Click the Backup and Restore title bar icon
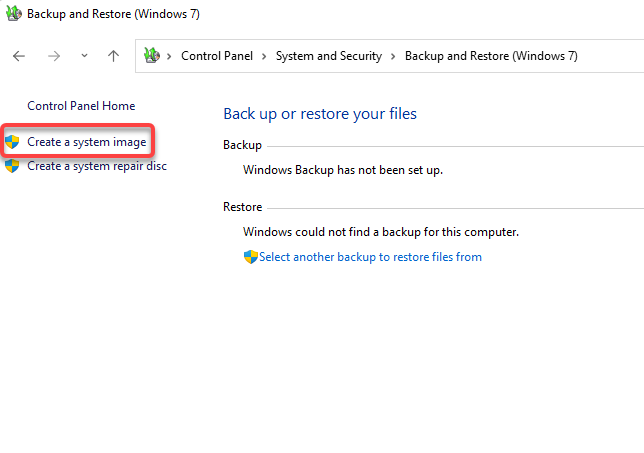 point(14,15)
